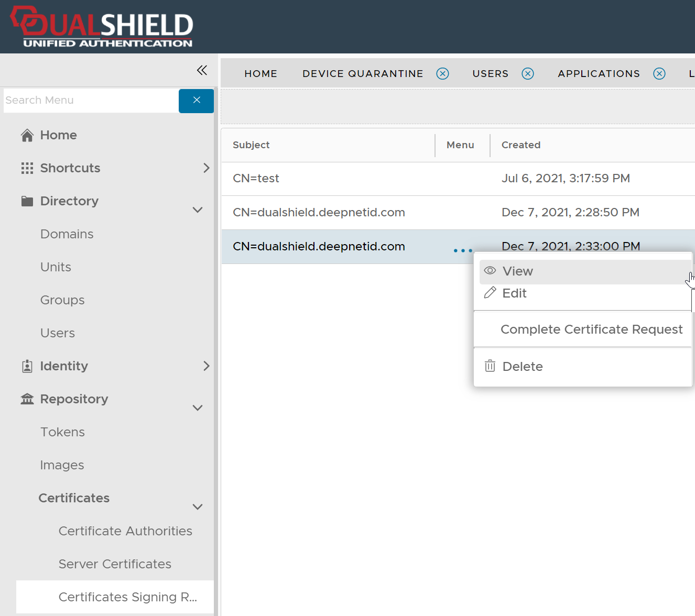The width and height of the screenshot is (695, 616).
Task: Clear the menu search with the X button
Action: click(196, 101)
